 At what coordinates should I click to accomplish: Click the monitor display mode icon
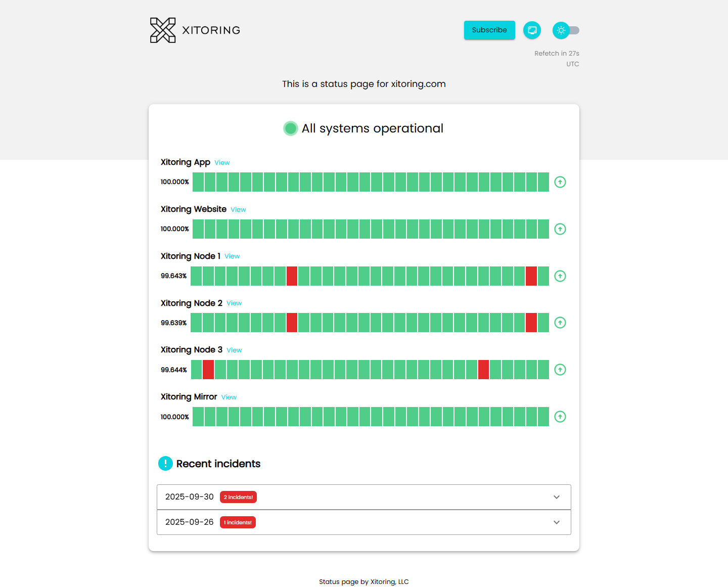pos(532,30)
